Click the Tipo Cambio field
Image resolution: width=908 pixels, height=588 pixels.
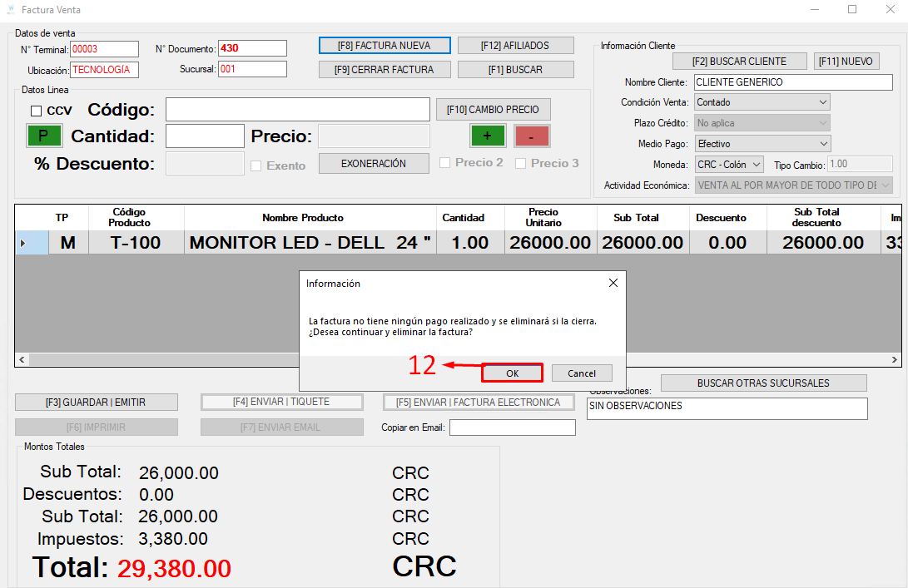point(860,164)
